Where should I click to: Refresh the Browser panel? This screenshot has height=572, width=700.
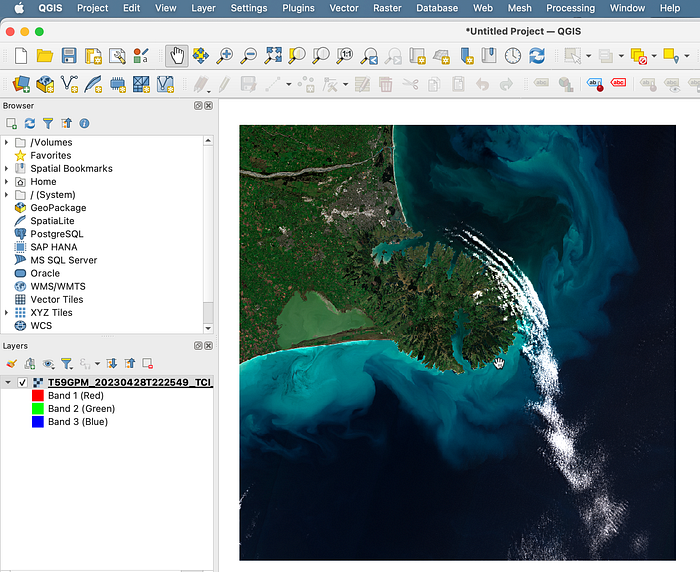(x=30, y=123)
